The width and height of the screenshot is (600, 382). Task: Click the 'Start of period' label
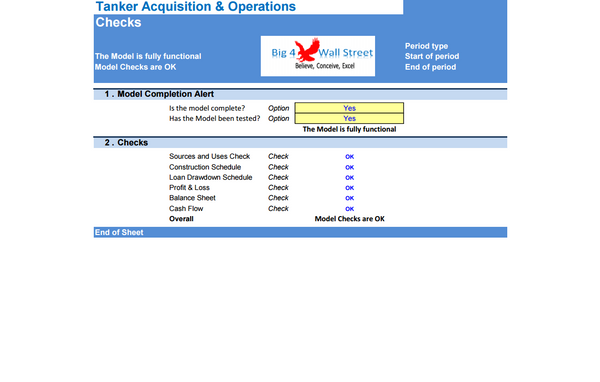point(432,56)
